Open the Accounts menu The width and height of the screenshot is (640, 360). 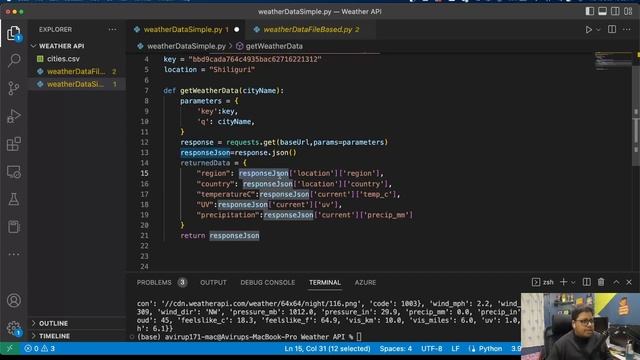pyautogui.click(x=14, y=300)
